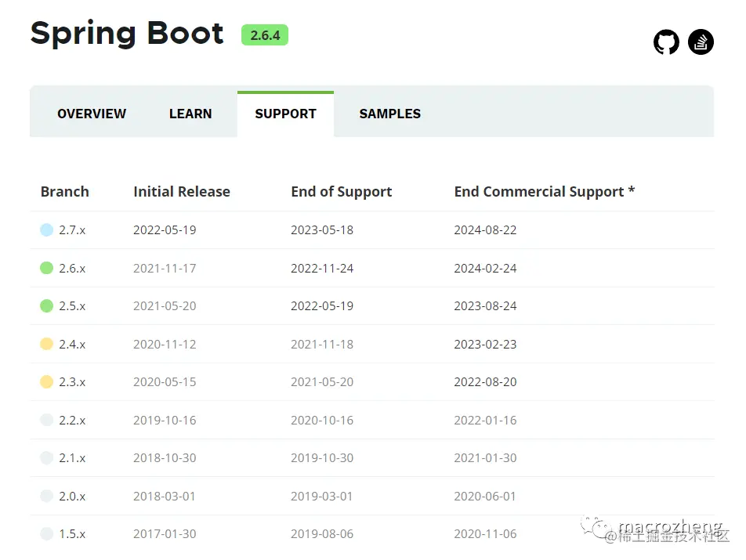
Task: Click commercial support date 2023-08-24
Action: coord(485,306)
